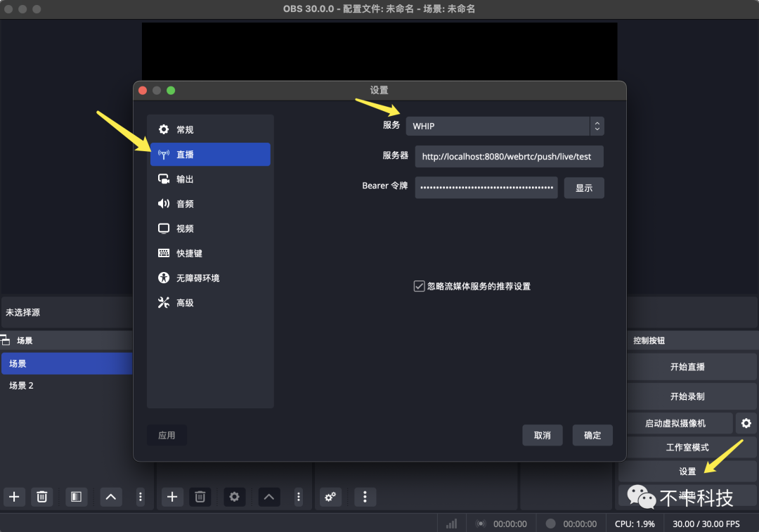Click the 未选择源 label

(22, 312)
